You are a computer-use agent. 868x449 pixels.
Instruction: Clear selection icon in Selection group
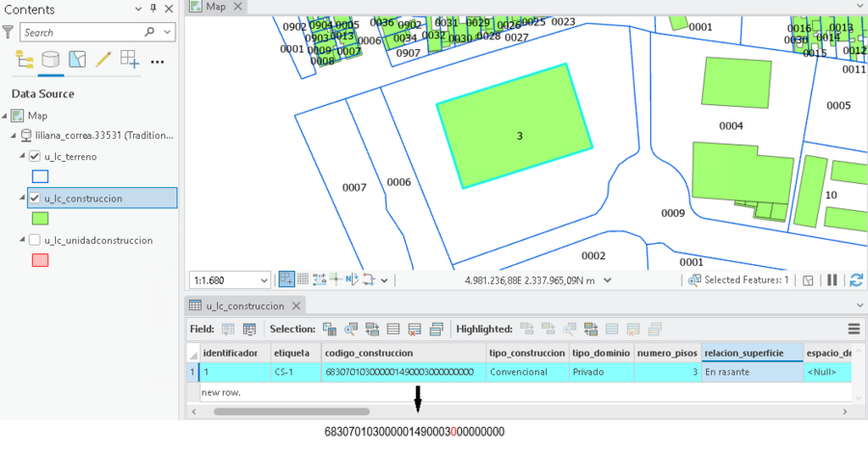[x=393, y=330]
